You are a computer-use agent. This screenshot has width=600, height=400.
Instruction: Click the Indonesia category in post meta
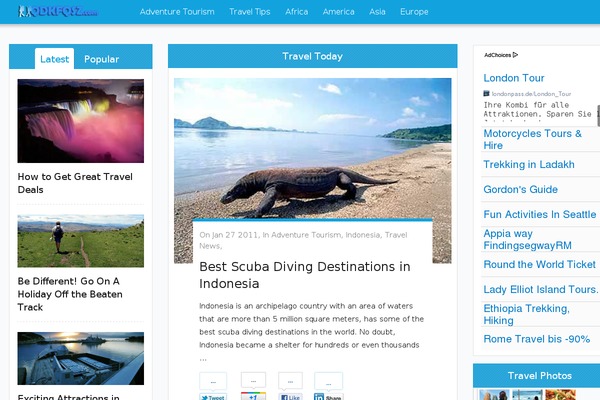[363, 235]
